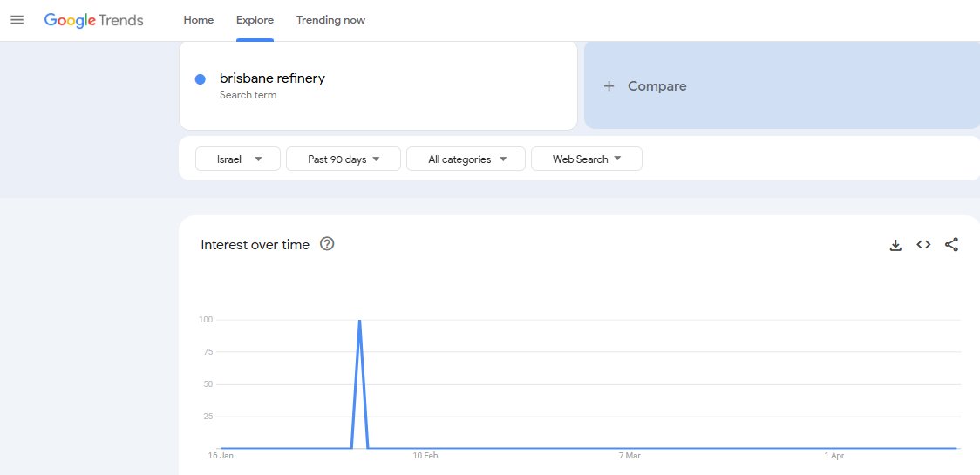This screenshot has width=980, height=475.
Task: Select the Explore tab
Action: 255,20
